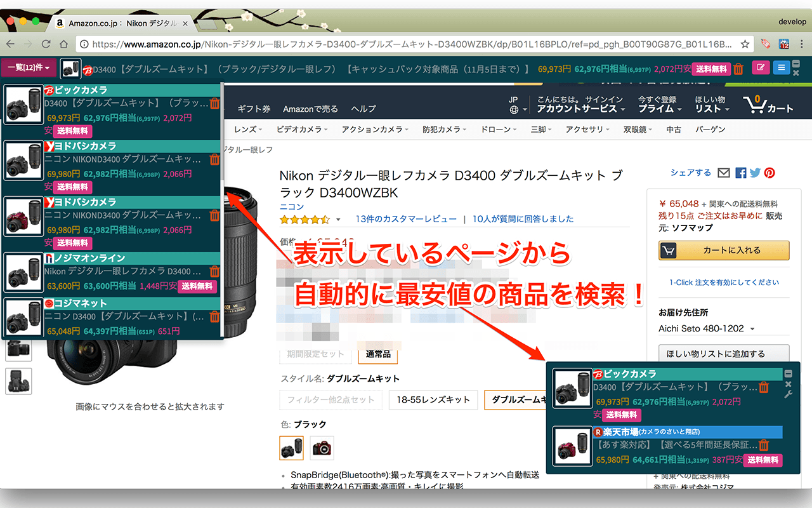Click ほしい物リストに追加する button

724,354
